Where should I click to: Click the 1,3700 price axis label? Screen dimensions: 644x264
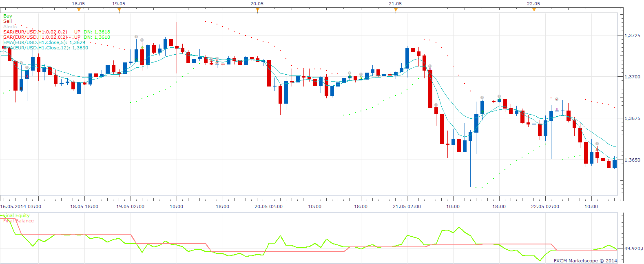[633, 77]
